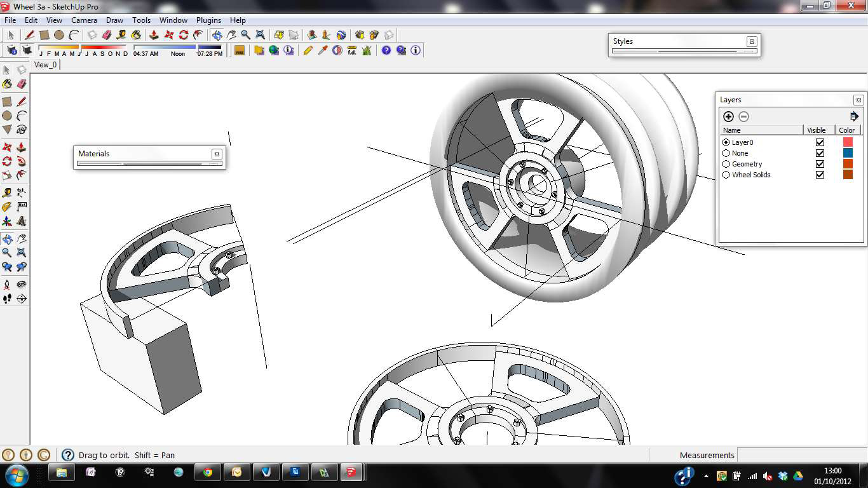The image size is (868, 488).
Task: Click the f.d. plugin toolbar icon
Action: [351, 50]
